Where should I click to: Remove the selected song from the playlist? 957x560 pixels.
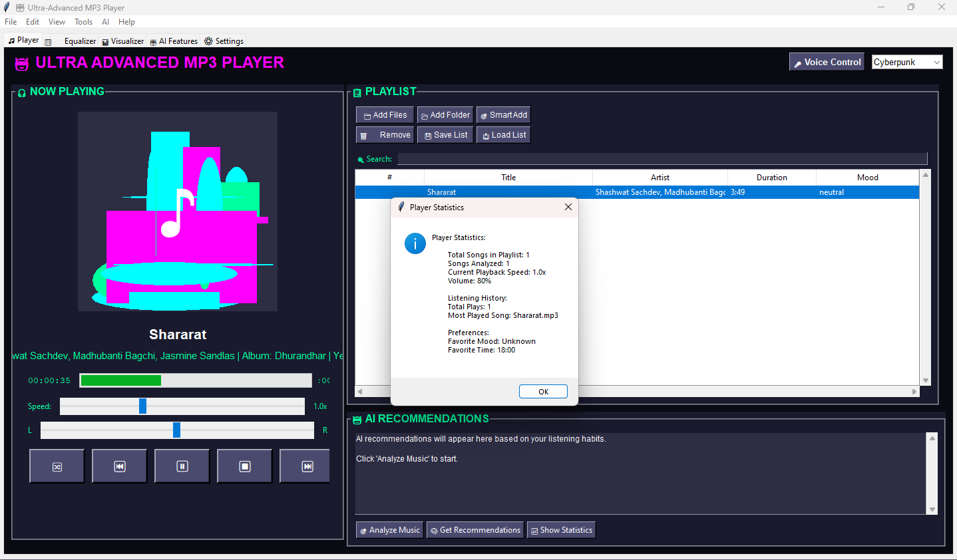(x=385, y=135)
